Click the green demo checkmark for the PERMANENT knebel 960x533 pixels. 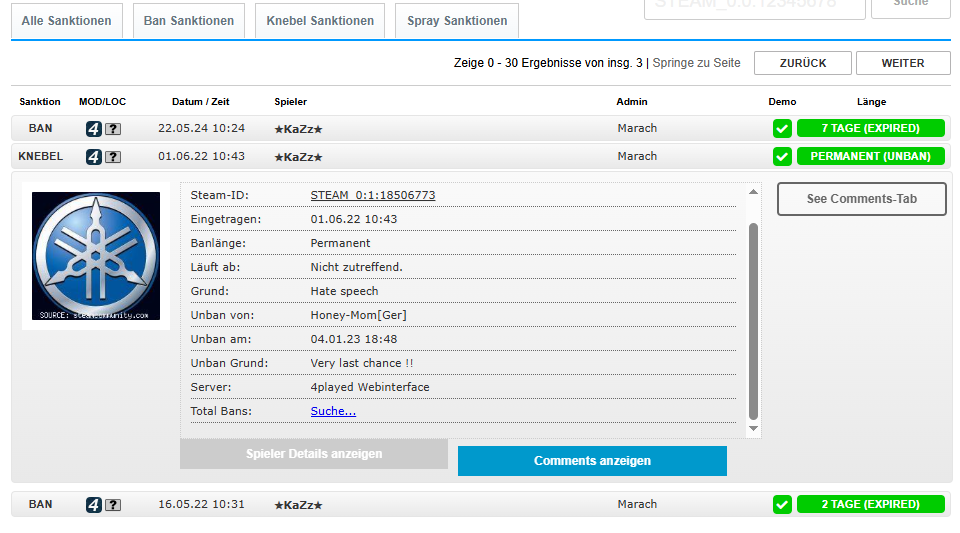click(x=782, y=157)
